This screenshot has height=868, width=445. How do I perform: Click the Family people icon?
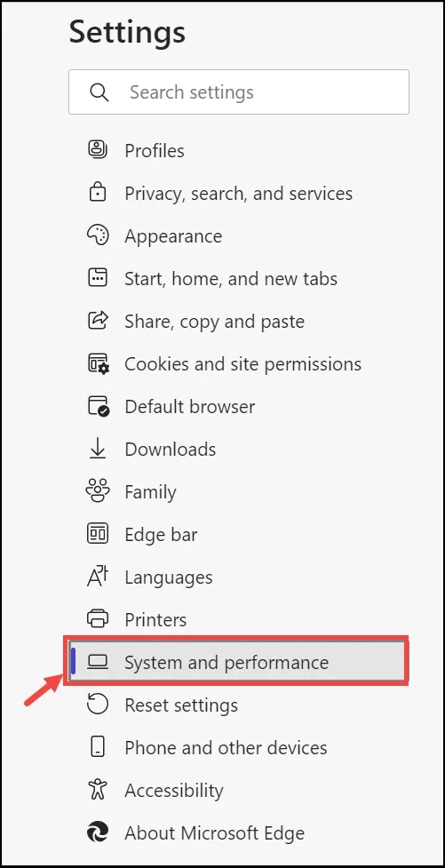98,491
